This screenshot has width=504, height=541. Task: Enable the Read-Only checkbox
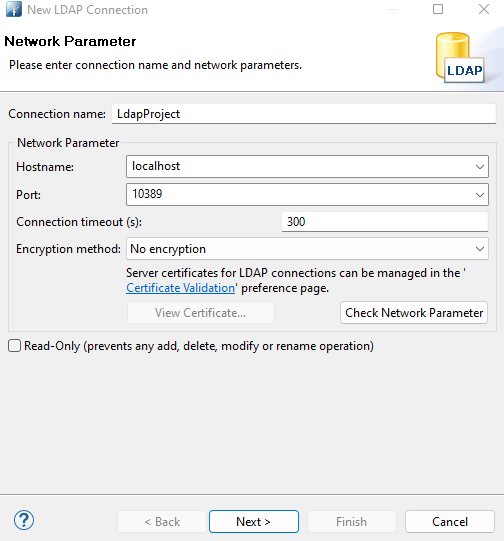pos(14,346)
